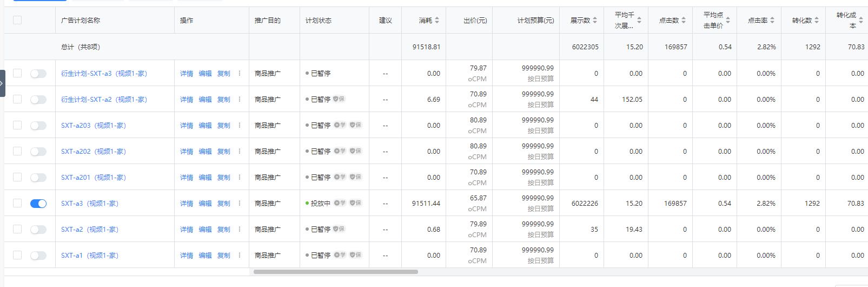Turn on the switch for SXT-a201
This screenshot has width=868, height=287.
(38, 178)
